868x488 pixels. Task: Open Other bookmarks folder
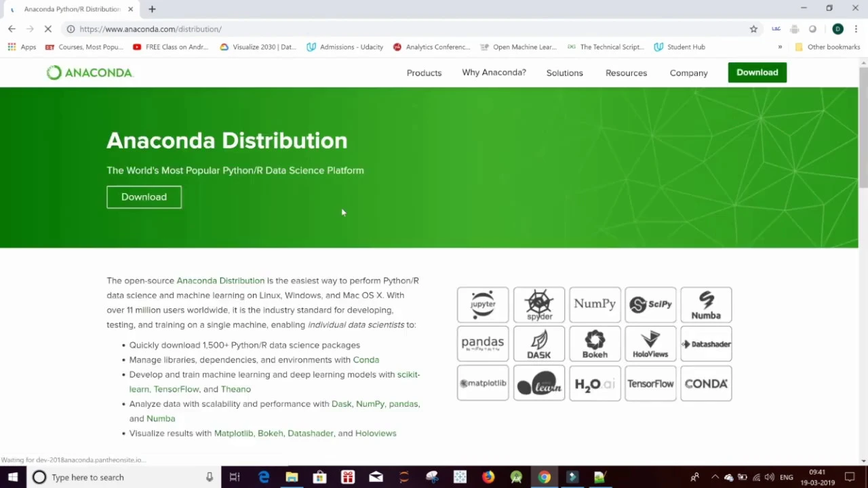827,47
